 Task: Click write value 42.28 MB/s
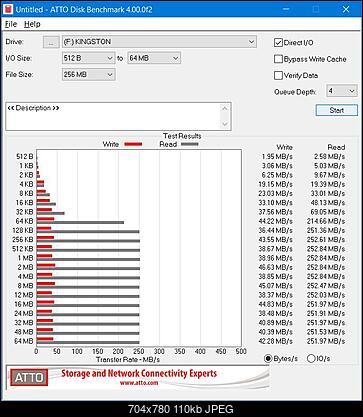coord(276,341)
